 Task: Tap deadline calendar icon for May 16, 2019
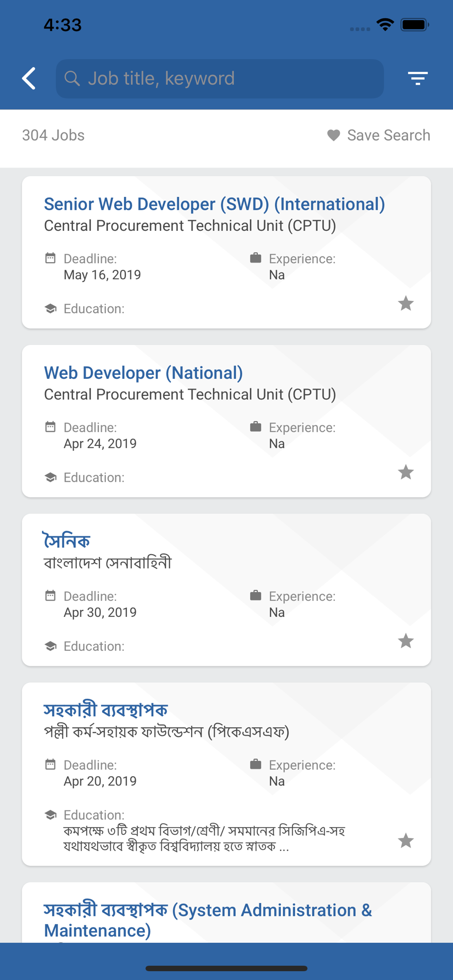tap(50, 258)
